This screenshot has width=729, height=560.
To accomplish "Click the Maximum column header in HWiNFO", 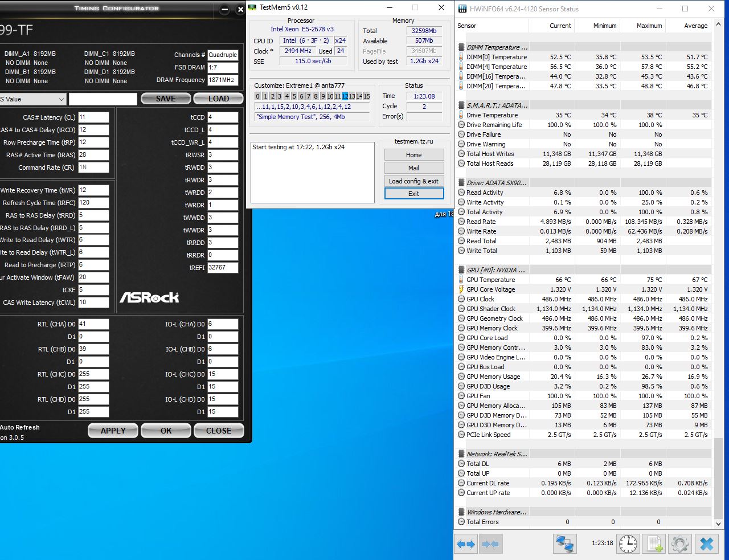I will click(x=642, y=26).
